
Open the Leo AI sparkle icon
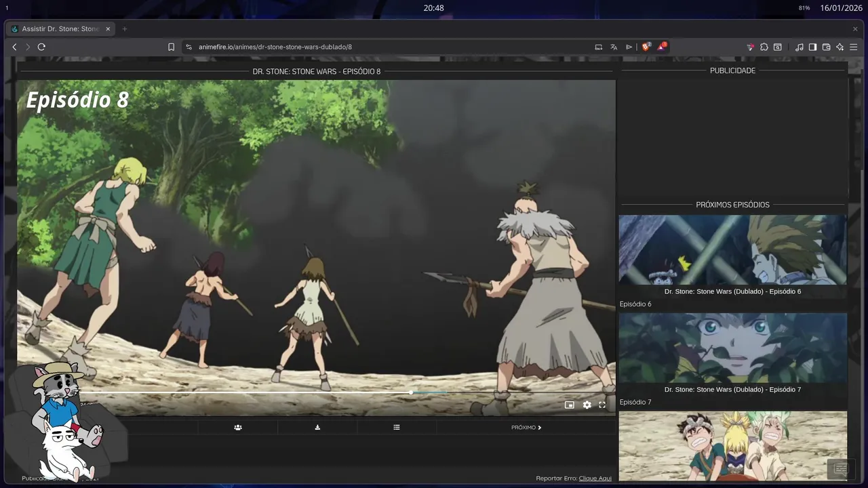click(840, 47)
